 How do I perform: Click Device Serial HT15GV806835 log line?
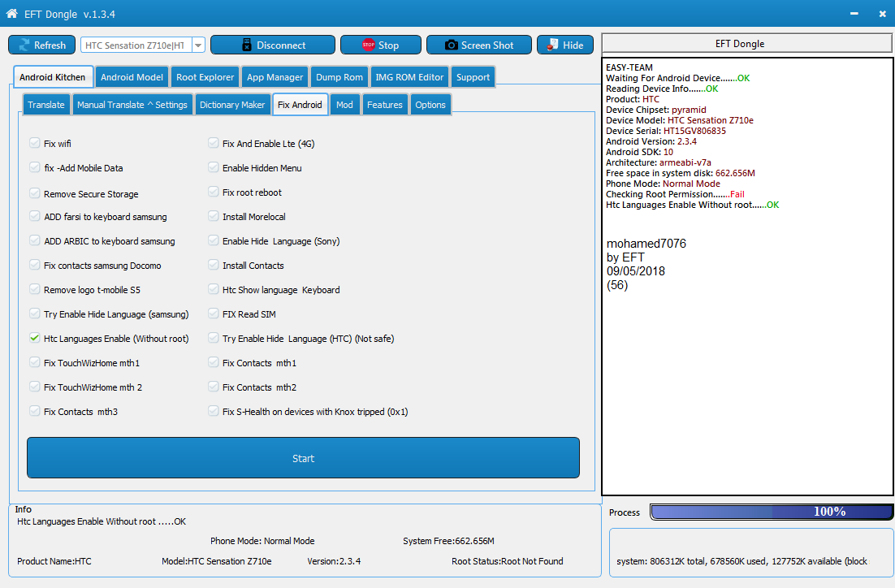tap(665, 131)
